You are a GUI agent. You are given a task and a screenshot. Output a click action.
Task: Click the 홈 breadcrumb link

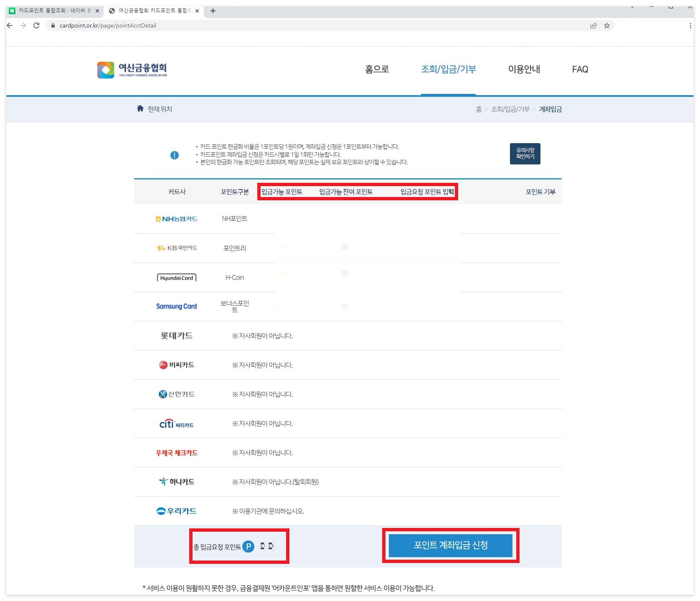[x=479, y=109]
